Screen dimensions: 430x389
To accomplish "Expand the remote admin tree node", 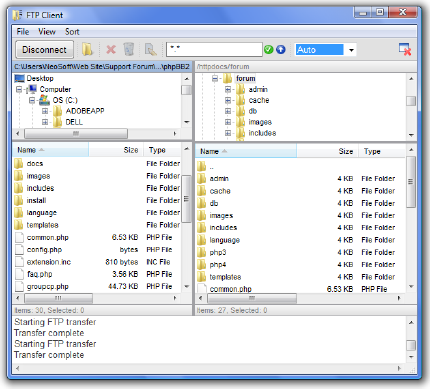I will pyautogui.click(x=228, y=89).
